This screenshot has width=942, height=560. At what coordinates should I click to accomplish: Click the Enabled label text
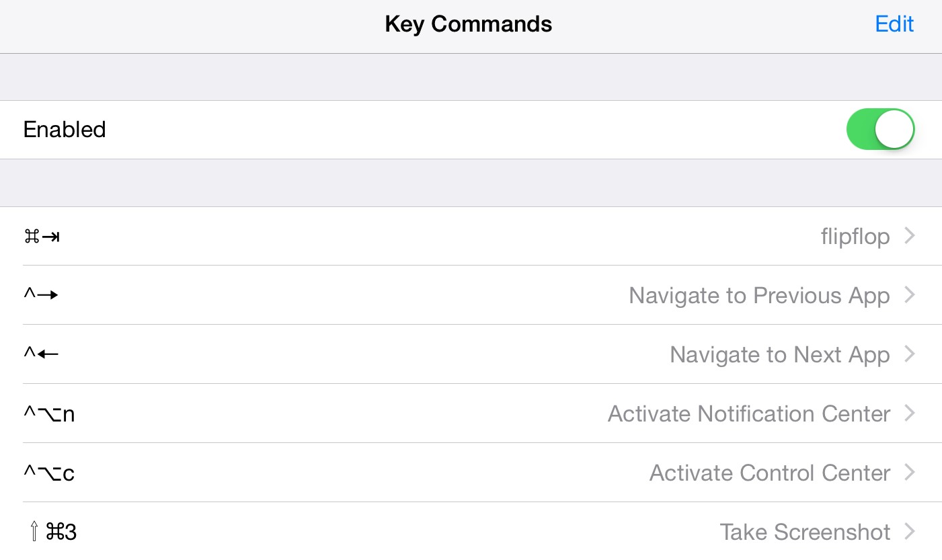[x=65, y=129]
